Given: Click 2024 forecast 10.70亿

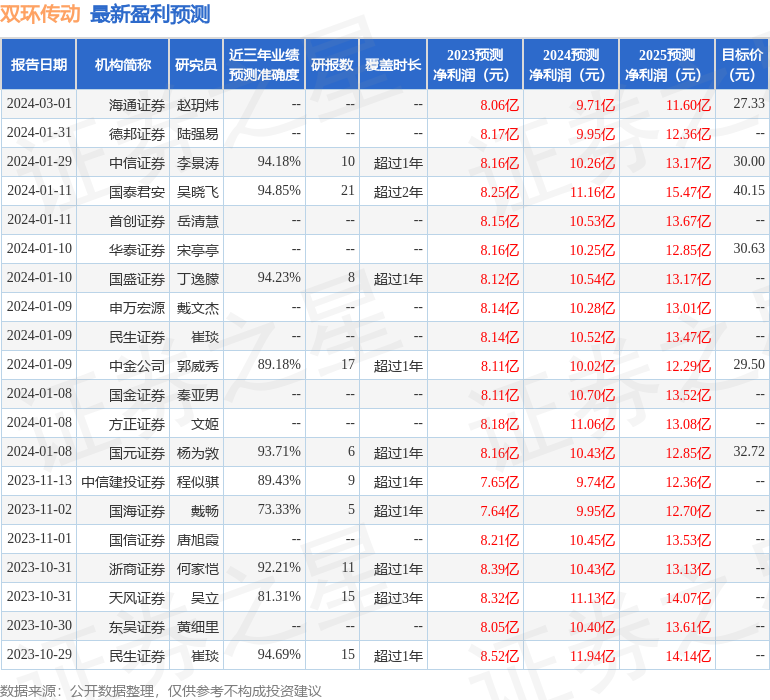Looking at the screenshot, I should (592, 394).
